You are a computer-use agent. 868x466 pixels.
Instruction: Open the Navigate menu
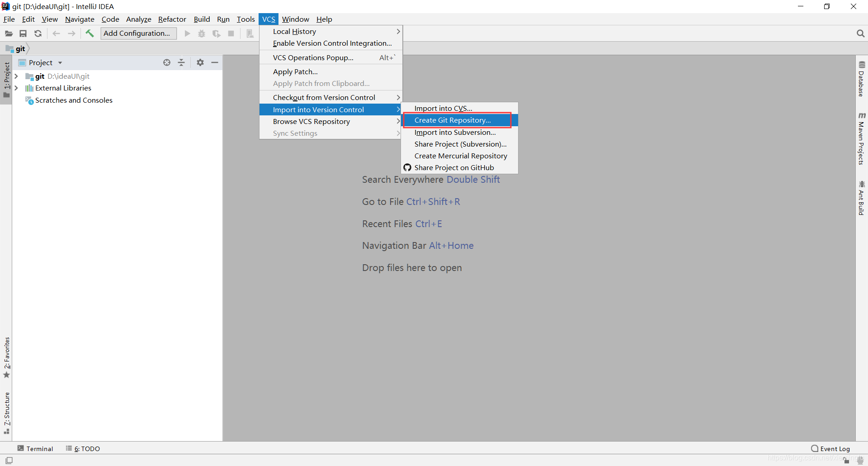[80, 19]
